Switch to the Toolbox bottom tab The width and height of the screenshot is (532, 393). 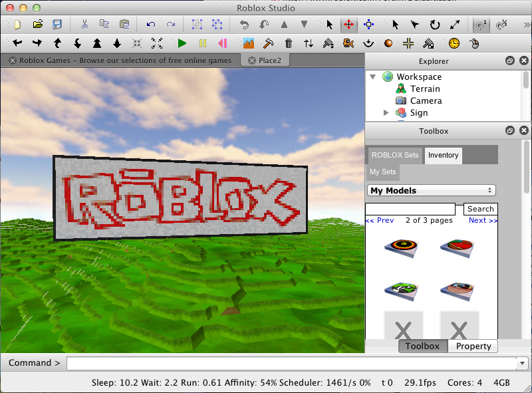coord(423,346)
